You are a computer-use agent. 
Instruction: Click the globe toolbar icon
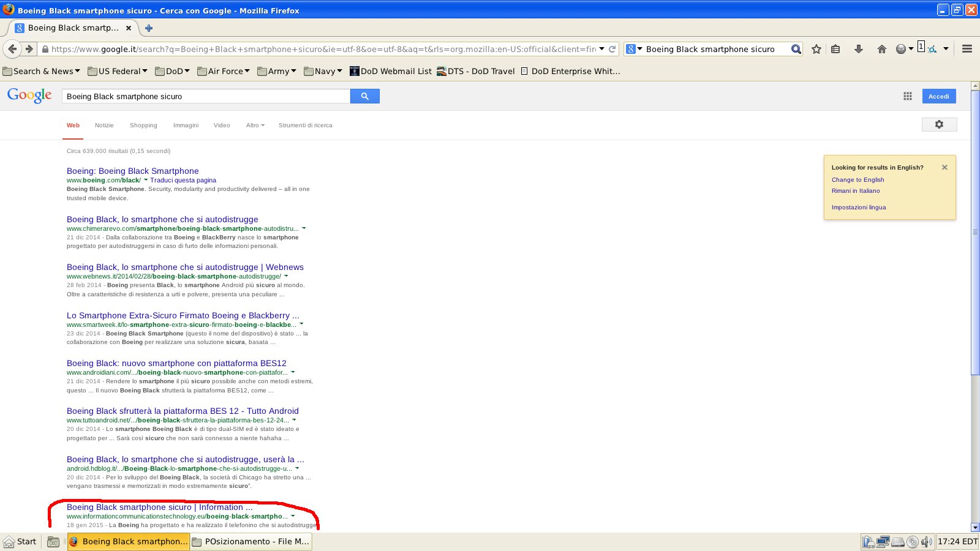coord(900,49)
